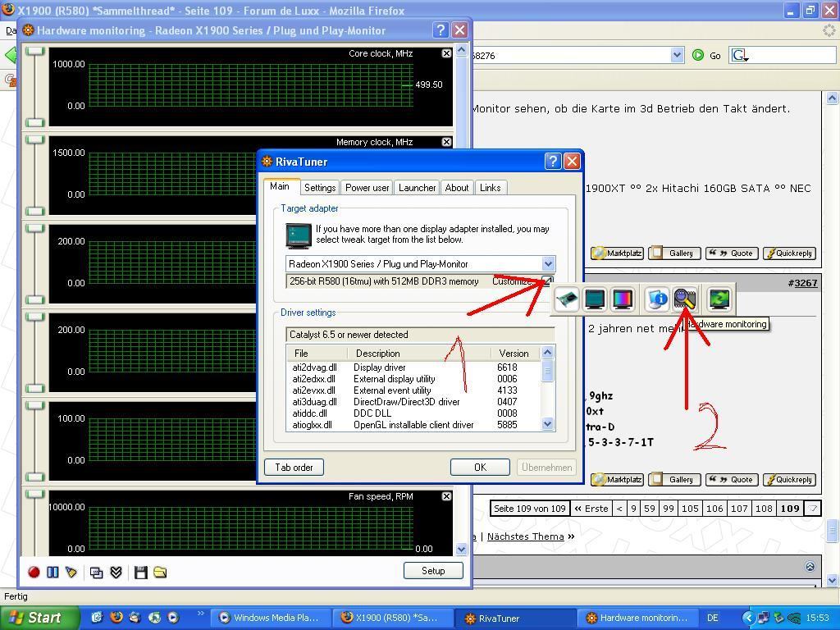Click the Description column header
The width and height of the screenshot is (840, 630).
click(x=419, y=354)
